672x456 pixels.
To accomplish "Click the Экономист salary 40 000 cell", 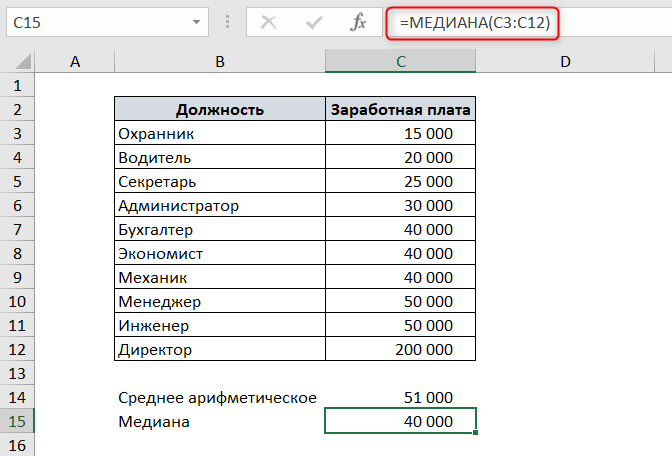I will 400,253.
